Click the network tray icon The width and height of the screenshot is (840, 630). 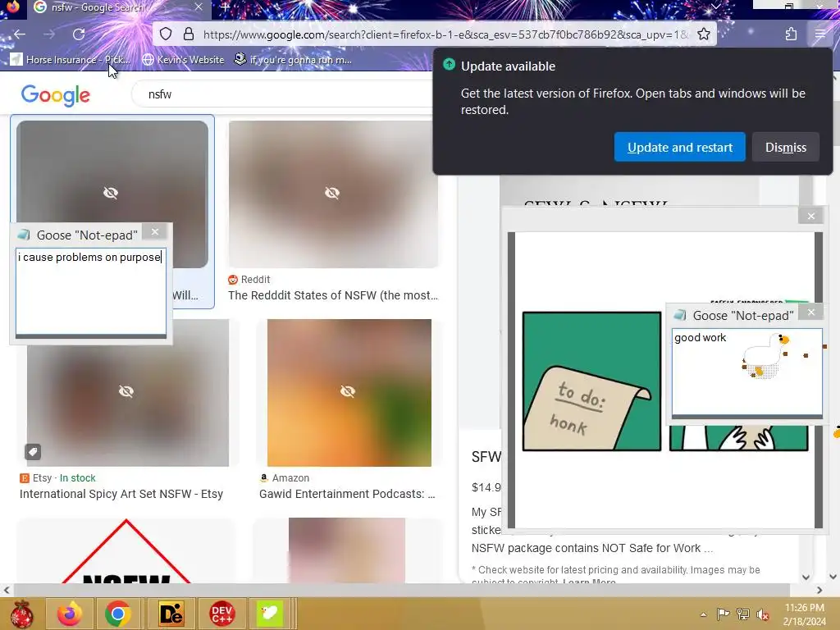point(743,614)
